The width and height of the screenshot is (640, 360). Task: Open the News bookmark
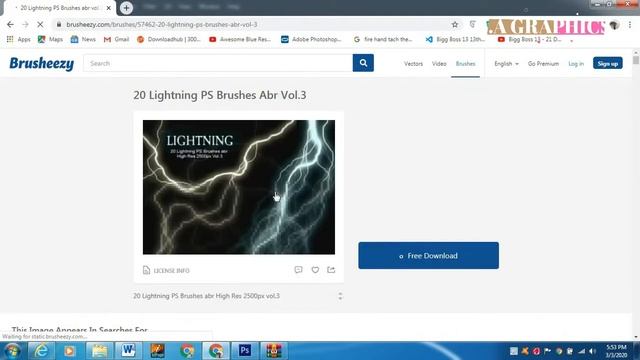(x=83, y=39)
